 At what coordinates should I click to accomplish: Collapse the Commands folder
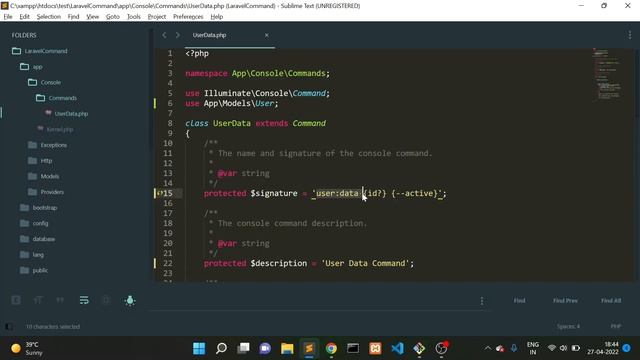click(x=56, y=98)
